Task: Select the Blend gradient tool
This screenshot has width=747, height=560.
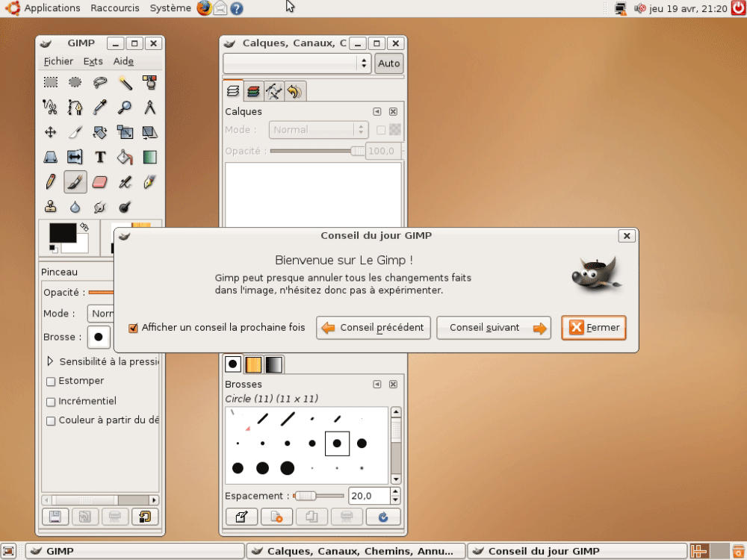Action: [x=149, y=157]
